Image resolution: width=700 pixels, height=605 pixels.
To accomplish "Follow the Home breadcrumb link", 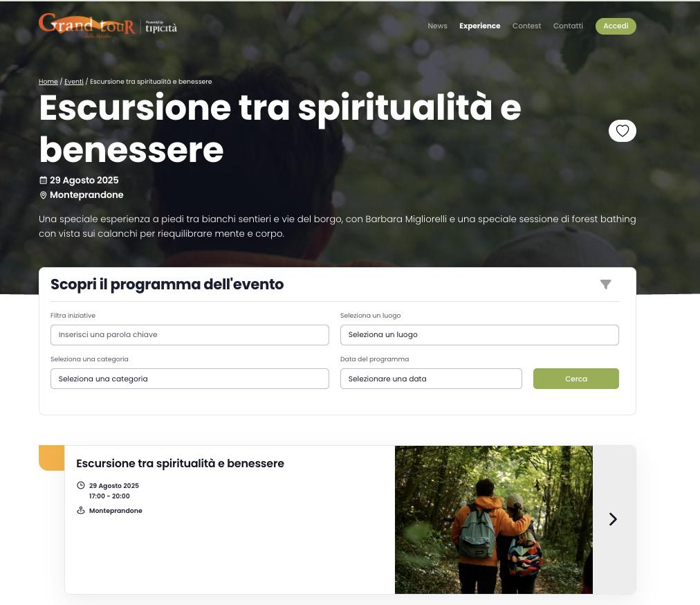I will tap(48, 81).
